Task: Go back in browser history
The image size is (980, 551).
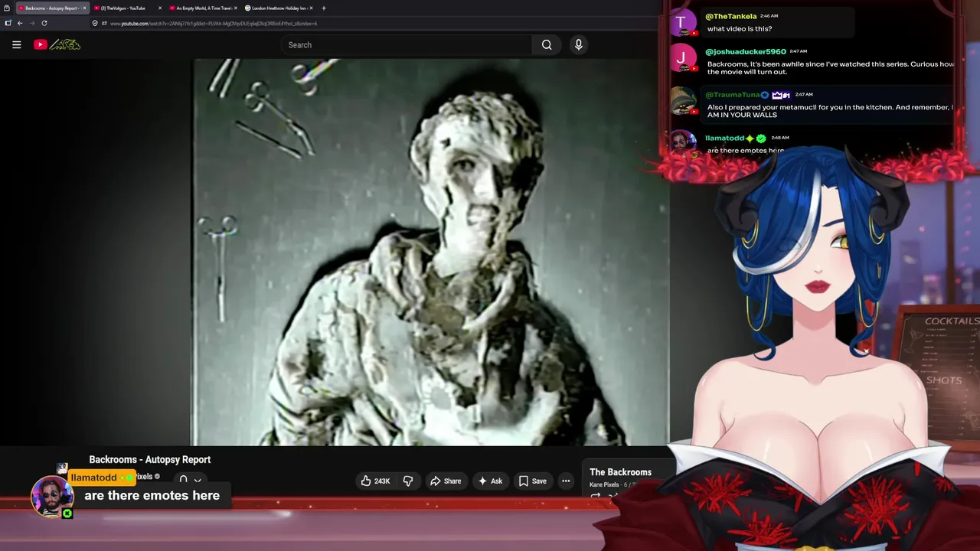Action: tap(20, 23)
